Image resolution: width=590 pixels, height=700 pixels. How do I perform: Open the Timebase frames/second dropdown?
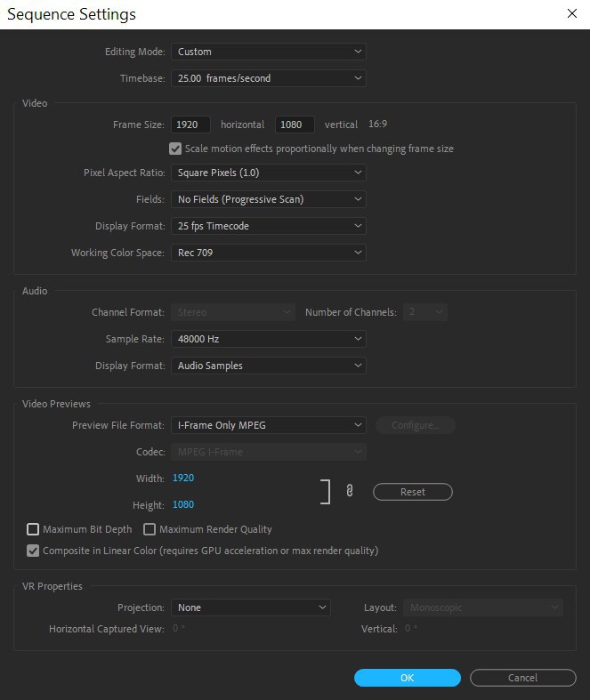[x=269, y=78]
